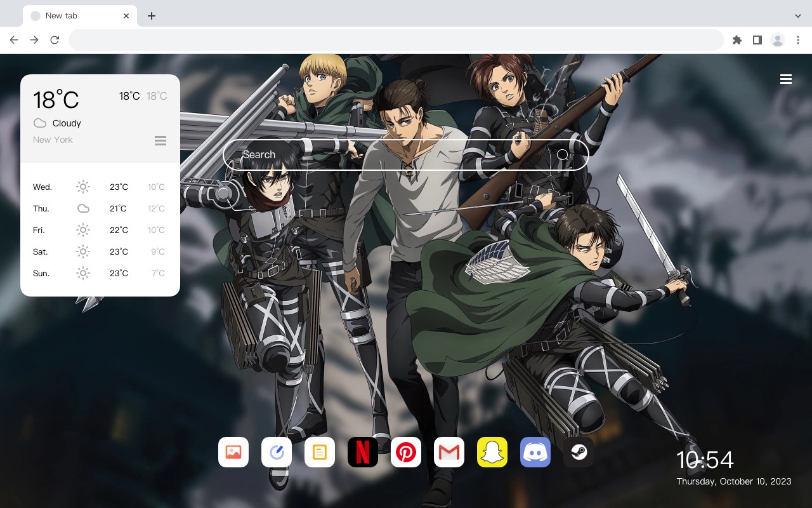Click the large 18°C current temperature

(x=56, y=100)
